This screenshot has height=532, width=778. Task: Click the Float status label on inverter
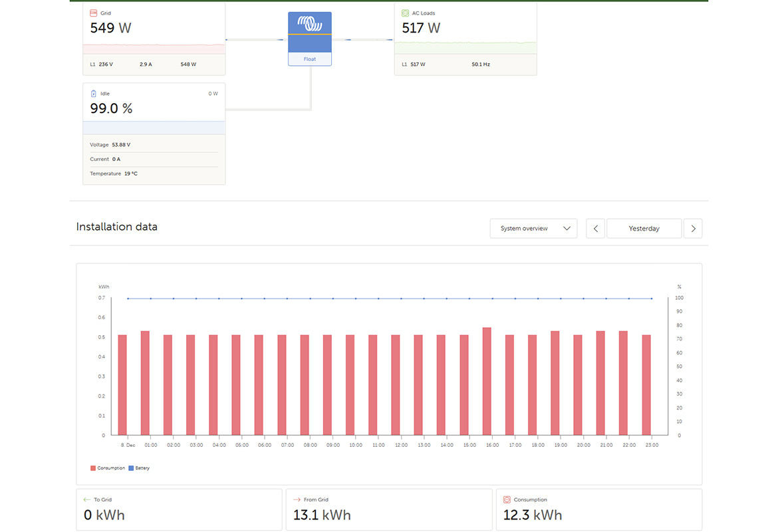310,59
